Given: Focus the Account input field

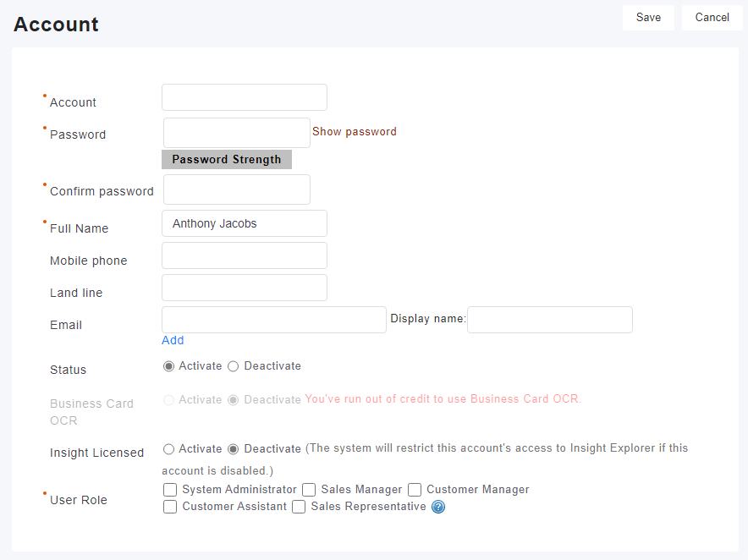Looking at the screenshot, I should (x=245, y=97).
